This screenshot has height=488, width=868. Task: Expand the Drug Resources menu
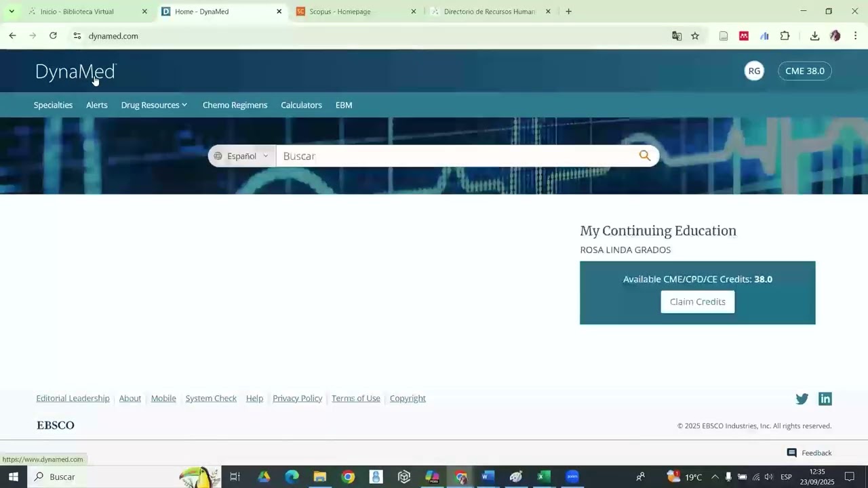154,105
